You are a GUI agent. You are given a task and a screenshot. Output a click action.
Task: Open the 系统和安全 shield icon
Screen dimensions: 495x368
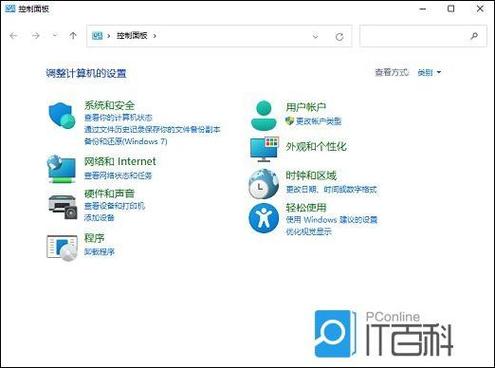click(62, 115)
